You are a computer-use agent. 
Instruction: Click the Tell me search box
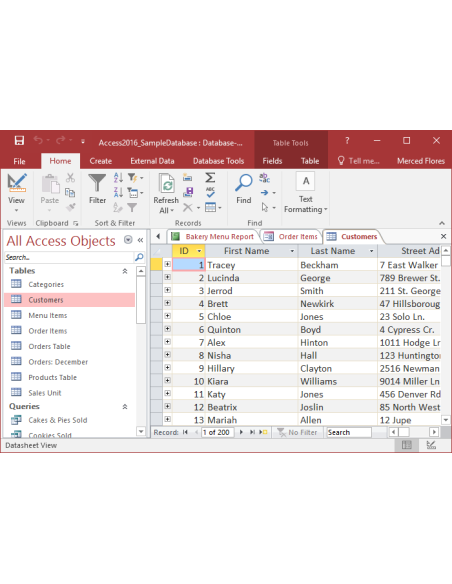pyautogui.click(x=358, y=161)
